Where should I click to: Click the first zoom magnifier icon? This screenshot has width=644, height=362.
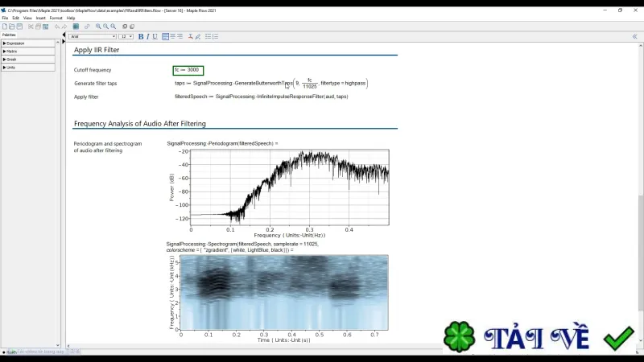(x=98, y=27)
